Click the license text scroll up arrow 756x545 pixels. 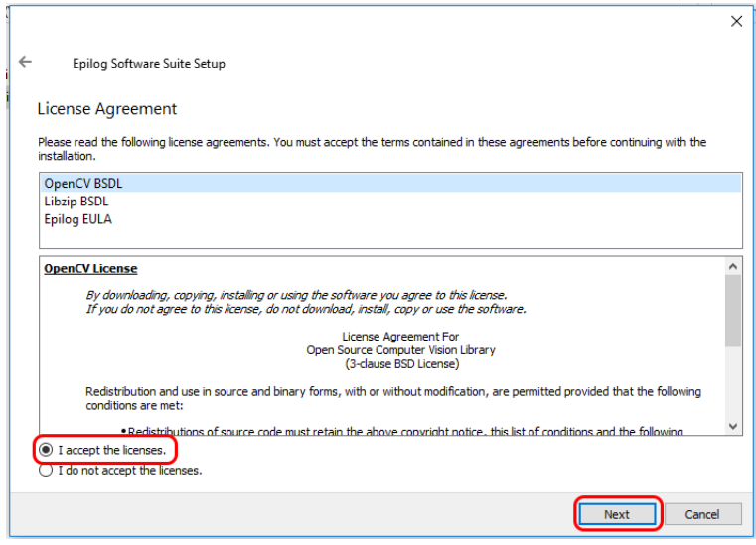(733, 266)
